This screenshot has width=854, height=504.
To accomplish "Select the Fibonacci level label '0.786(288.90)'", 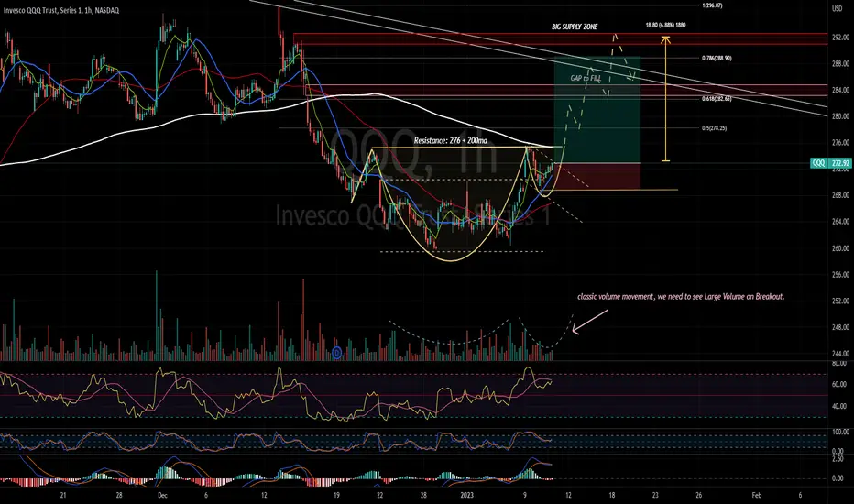I will click(x=717, y=59).
